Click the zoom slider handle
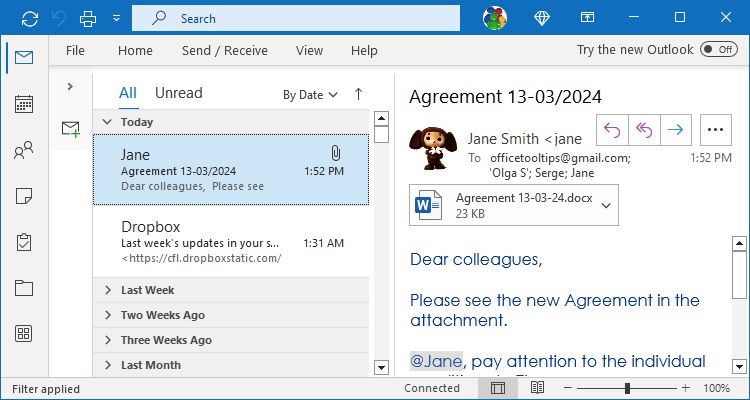This screenshot has height=400, width=750. point(627,388)
